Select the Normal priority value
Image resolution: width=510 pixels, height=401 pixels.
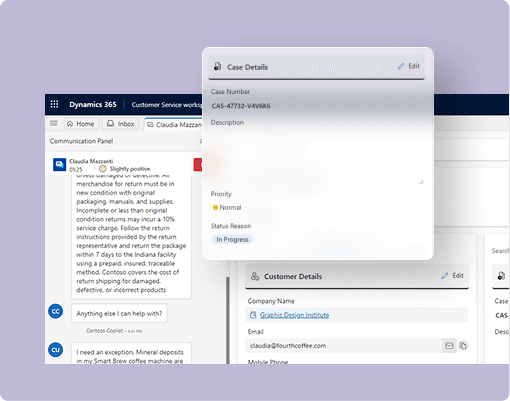227,208
